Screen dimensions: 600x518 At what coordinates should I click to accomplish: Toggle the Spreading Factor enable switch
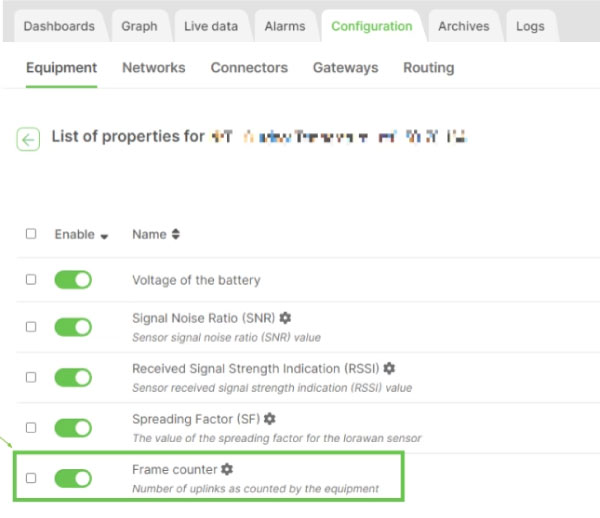pyautogui.click(x=73, y=427)
